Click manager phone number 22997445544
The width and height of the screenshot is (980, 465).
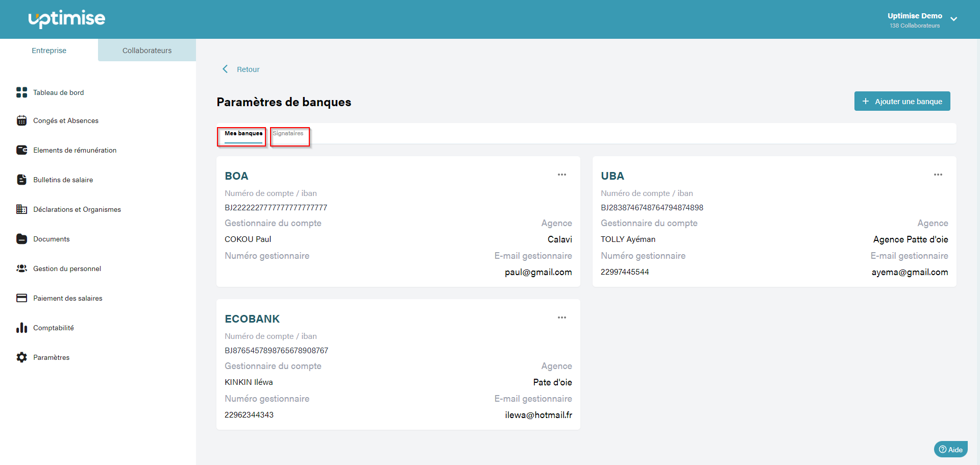click(625, 272)
